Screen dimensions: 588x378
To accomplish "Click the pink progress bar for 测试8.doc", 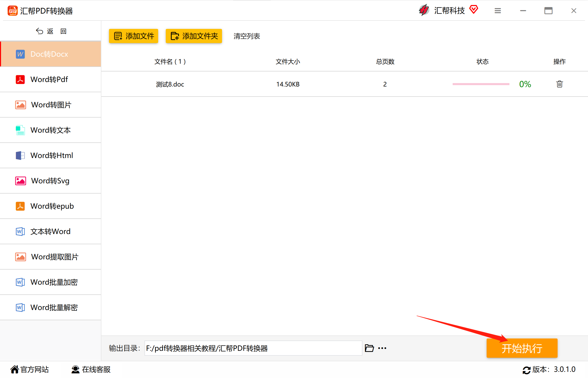I will tap(481, 84).
